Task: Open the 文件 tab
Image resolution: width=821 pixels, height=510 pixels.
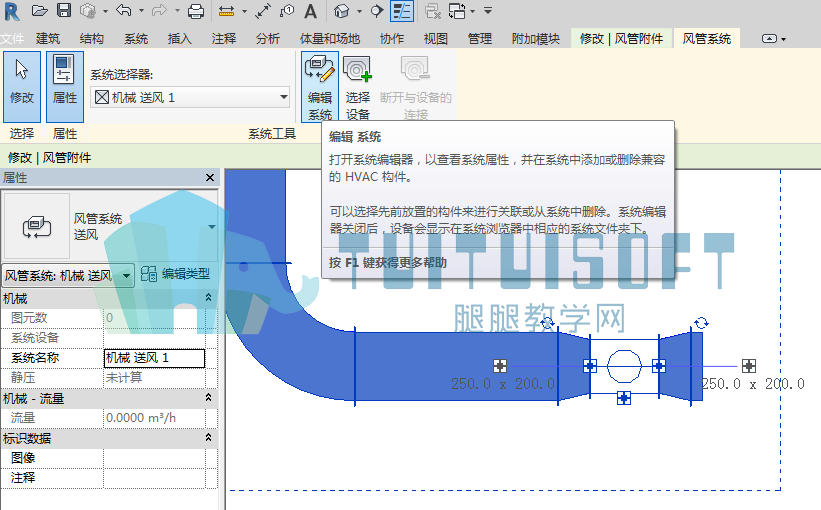Action: click(x=12, y=39)
